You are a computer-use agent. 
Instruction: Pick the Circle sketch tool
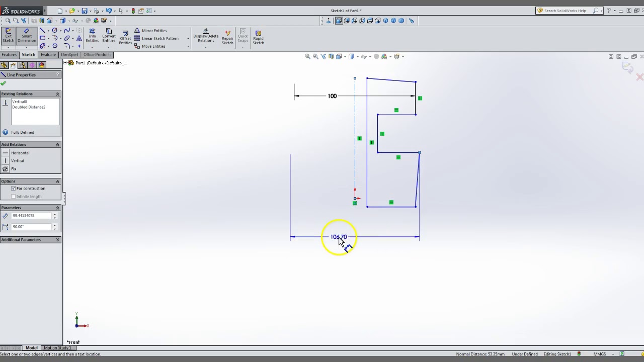coord(55,31)
